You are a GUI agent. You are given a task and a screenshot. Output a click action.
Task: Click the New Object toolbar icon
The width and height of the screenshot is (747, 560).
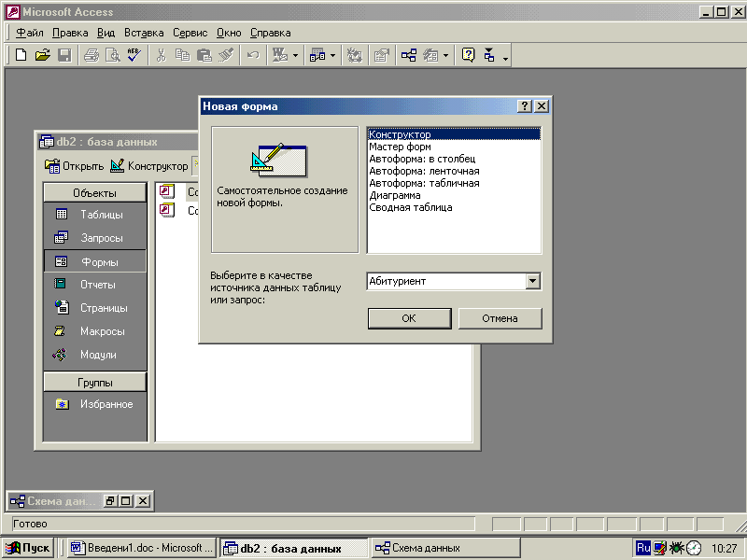point(431,55)
